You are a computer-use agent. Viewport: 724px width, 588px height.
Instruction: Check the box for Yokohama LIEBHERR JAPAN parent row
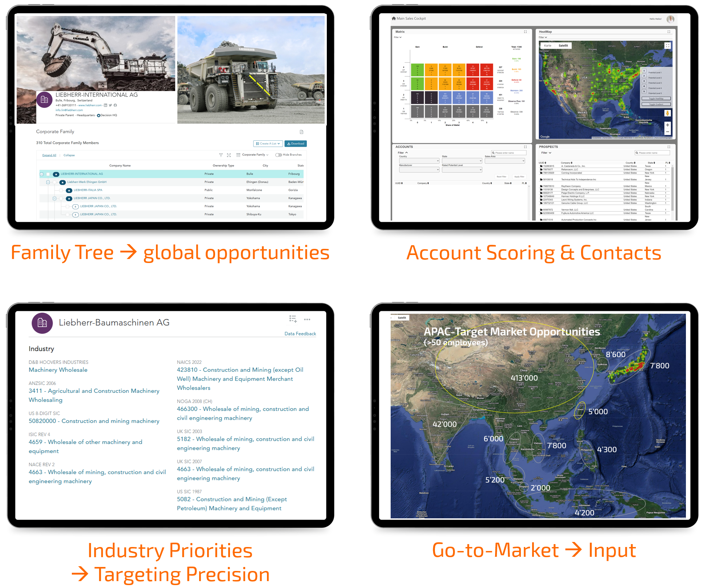61,198
